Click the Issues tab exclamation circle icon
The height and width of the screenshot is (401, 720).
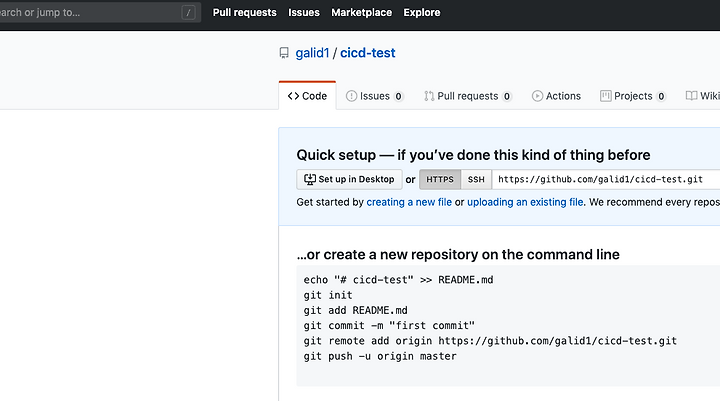point(351,96)
